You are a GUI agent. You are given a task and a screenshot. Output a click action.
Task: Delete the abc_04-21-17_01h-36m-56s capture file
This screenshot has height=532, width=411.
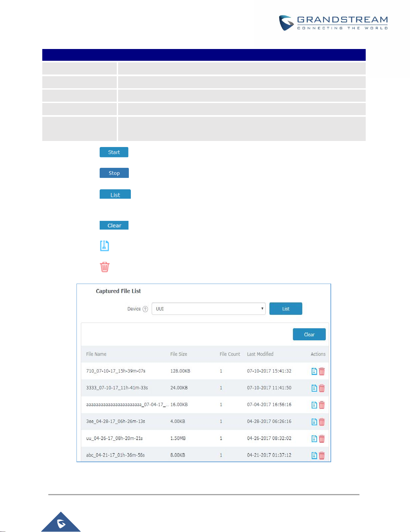pos(322,455)
